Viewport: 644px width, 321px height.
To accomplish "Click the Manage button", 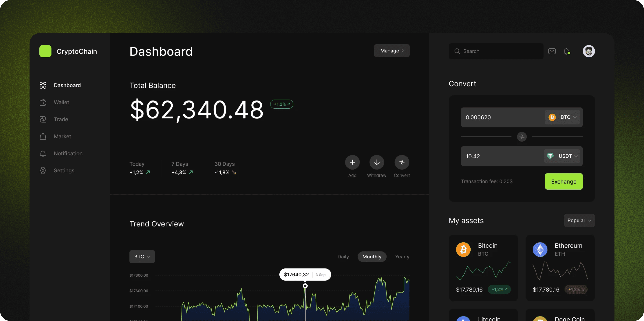I will tap(391, 51).
